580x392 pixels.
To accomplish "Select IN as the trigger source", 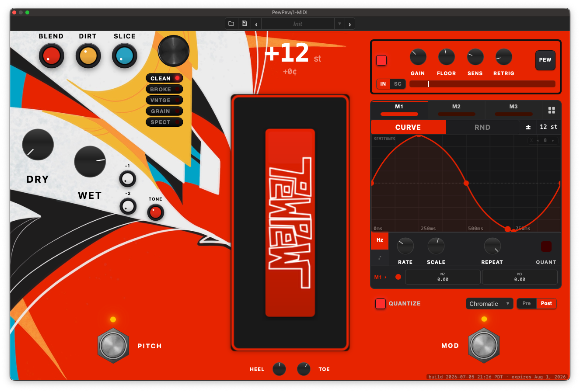I will point(383,84).
